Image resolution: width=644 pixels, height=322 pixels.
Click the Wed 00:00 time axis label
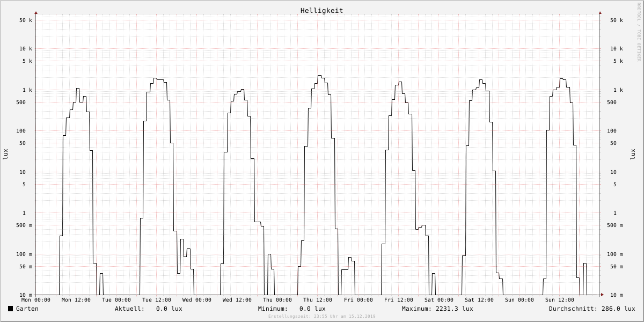click(197, 300)
